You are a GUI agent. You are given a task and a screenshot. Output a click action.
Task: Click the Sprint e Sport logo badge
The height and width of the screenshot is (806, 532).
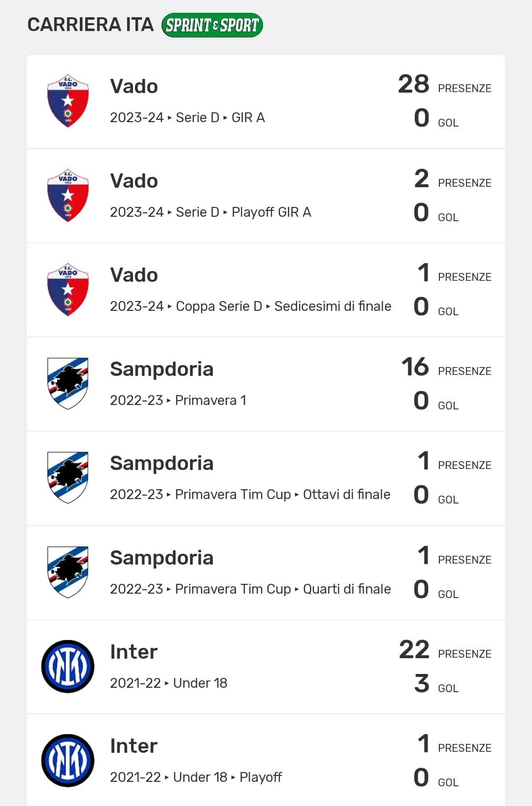click(x=212, y=25)
